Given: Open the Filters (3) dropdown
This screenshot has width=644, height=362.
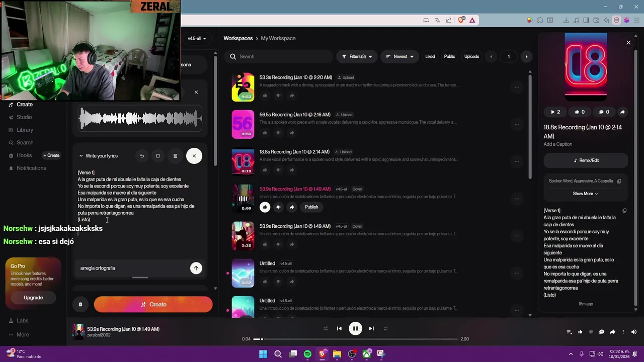Looking at the screenshot, I should [x=358, y=56].
